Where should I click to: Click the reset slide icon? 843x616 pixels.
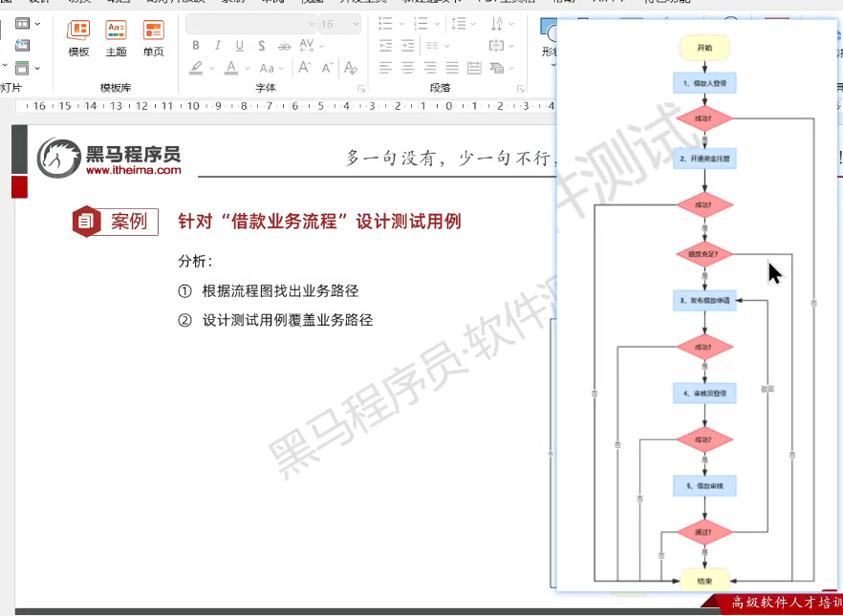click(23, 46)
